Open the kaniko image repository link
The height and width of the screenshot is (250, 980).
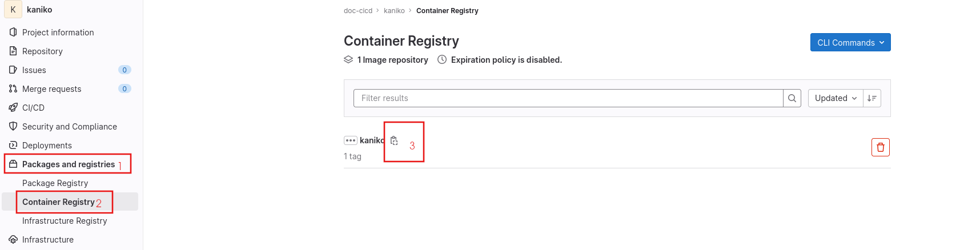pos(371,140)
